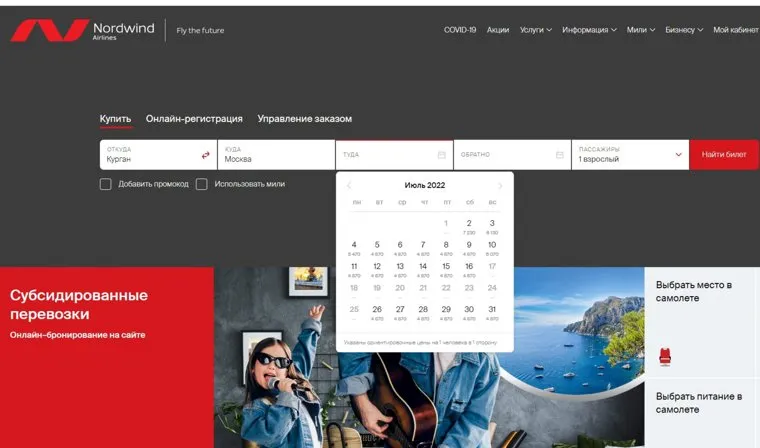This screenshot has width=760, height=448.
Task: Expand the Пассажиры dropdown
Action: click(x=679, y=155)
